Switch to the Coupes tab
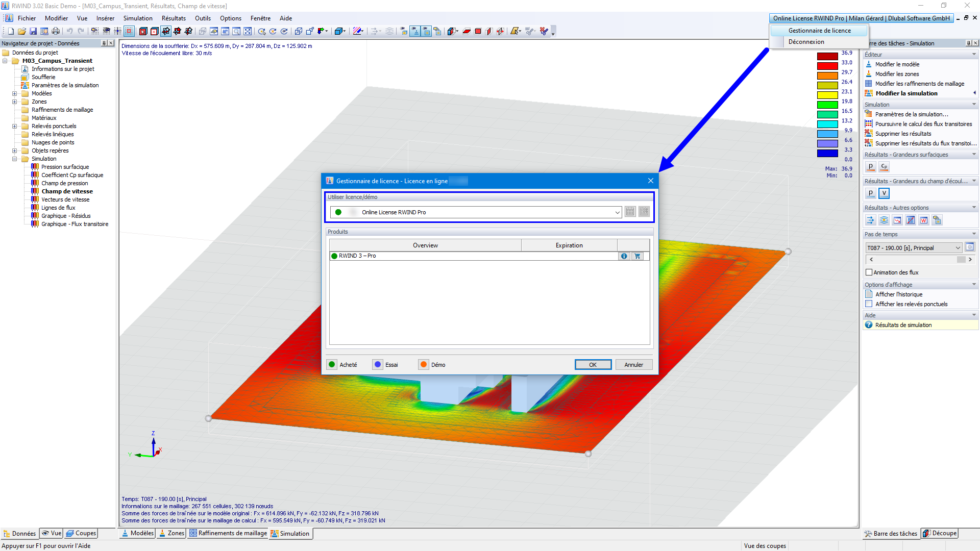Screen dimensions: 980x551 (x=82, y=533)
